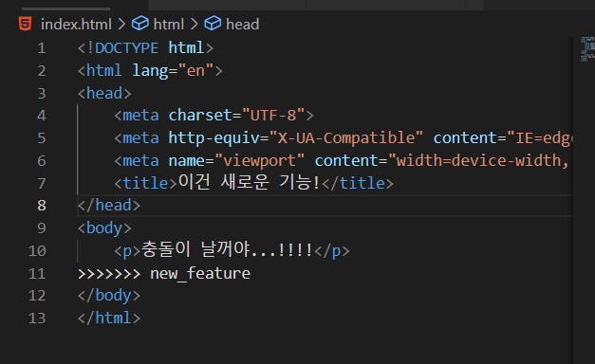Click the lang="en" attribute text

[x=173, y=71]
